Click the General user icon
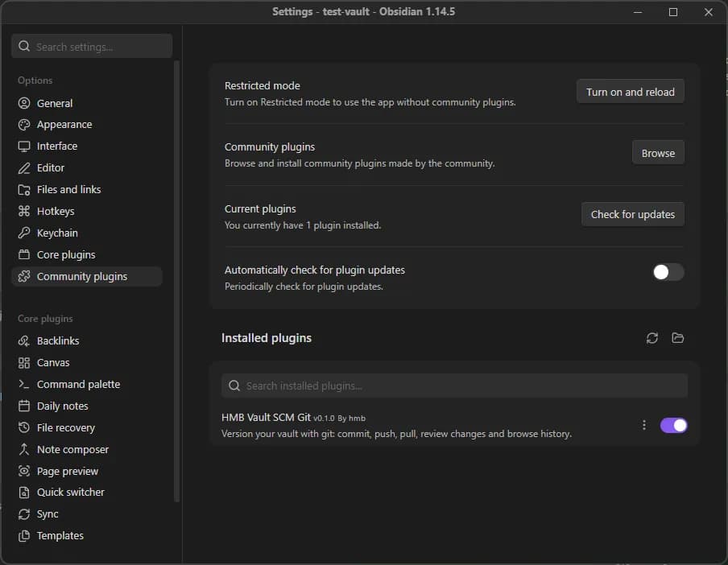 [24, 103]
